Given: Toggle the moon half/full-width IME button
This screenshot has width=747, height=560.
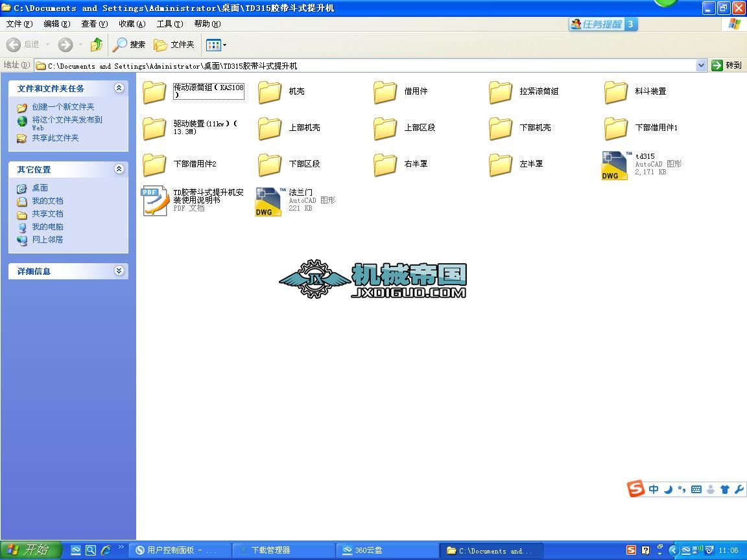Looking at the screenshot, I should point(668,489).
